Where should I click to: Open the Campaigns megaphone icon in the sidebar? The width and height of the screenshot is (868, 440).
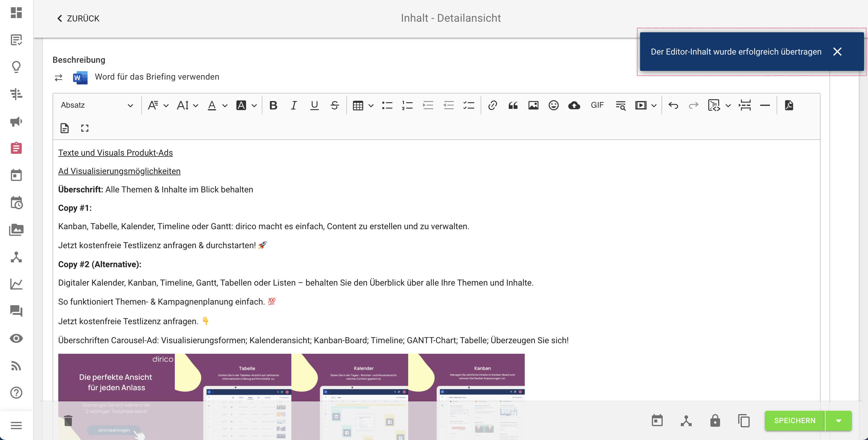[16, 122]
